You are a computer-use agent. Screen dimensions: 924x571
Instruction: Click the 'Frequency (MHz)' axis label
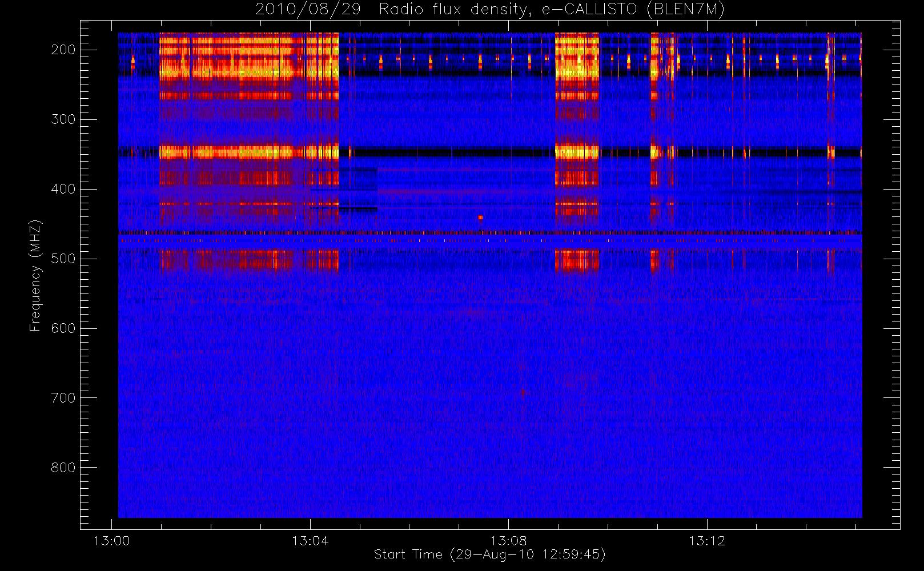click(35, 275)
